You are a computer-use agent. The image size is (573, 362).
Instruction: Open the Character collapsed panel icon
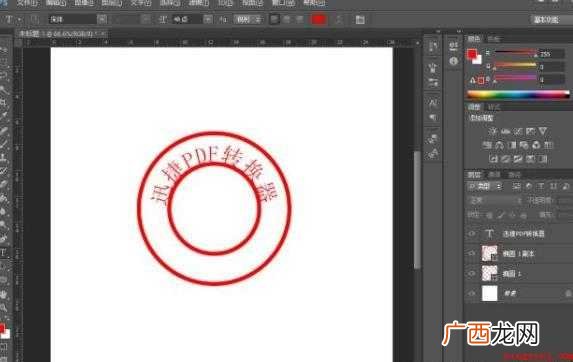(x=433, y=103)
